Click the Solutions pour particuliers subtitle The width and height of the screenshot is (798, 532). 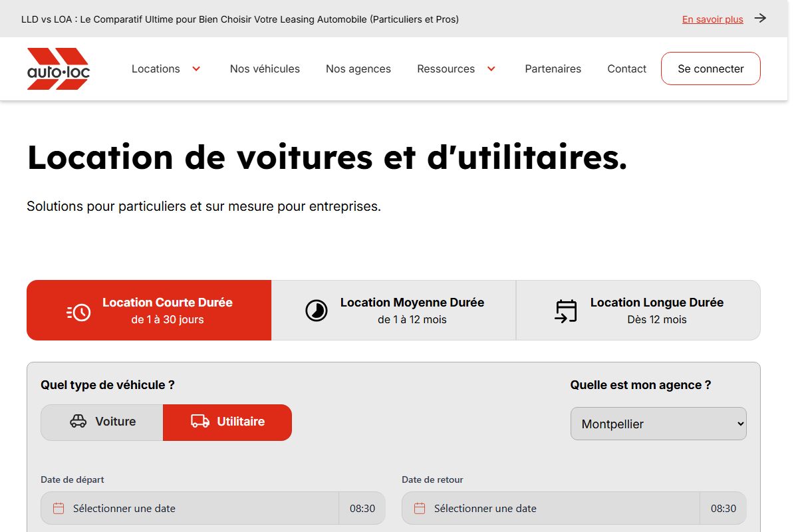click(203, 206)
